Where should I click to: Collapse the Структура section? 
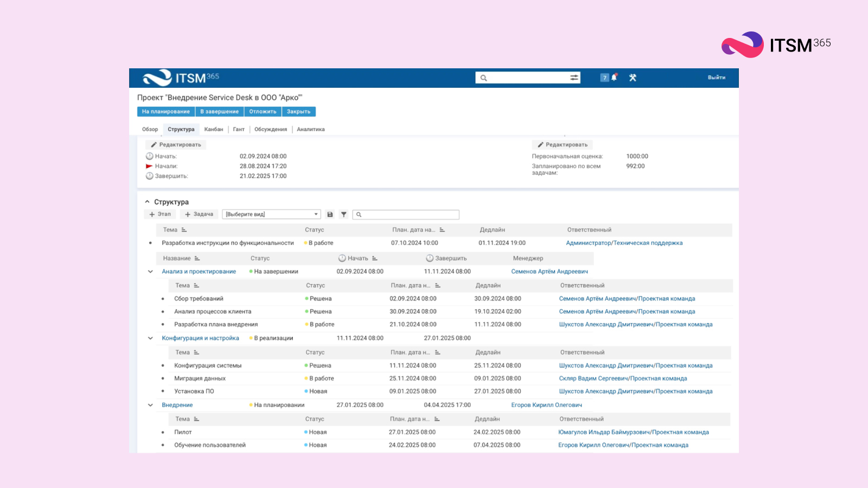point(147,202)
